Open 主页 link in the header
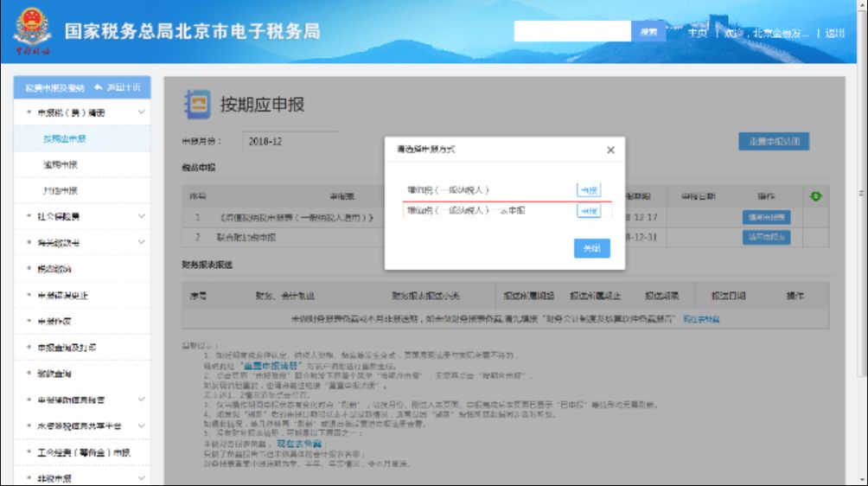Viewport: 868px width, 486px height. (x=698, y=33)
